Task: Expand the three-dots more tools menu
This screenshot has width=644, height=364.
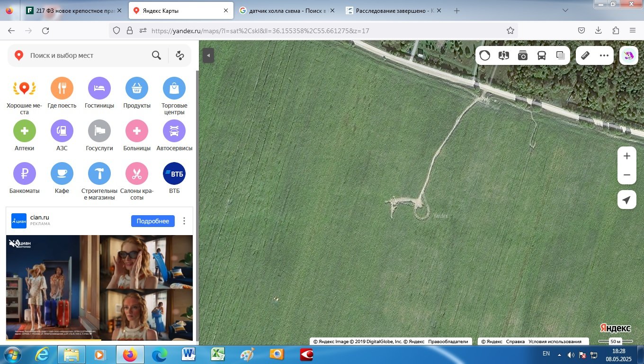Action: tap(604, 55)
